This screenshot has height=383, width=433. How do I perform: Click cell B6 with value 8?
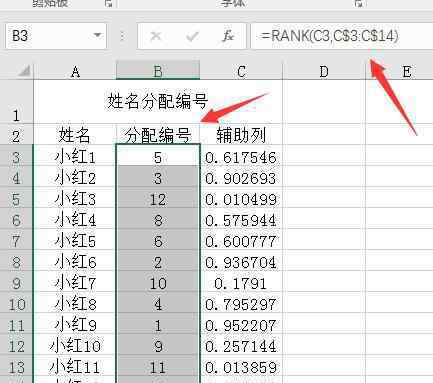(x=158, y=218)
